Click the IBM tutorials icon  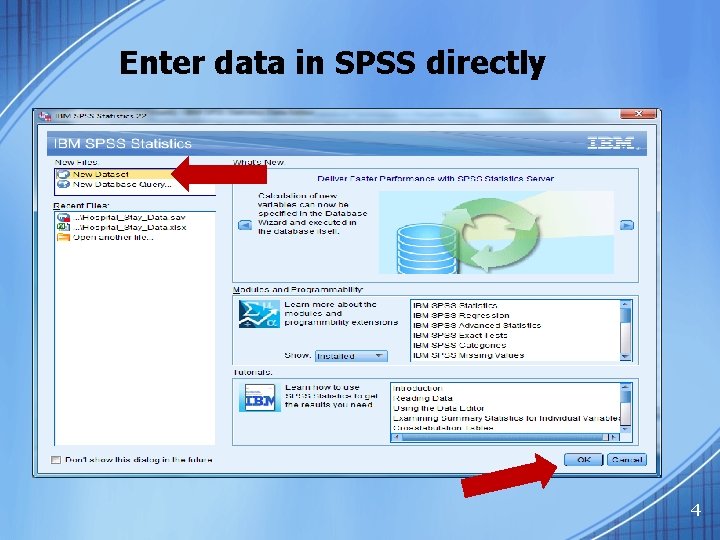259,398
